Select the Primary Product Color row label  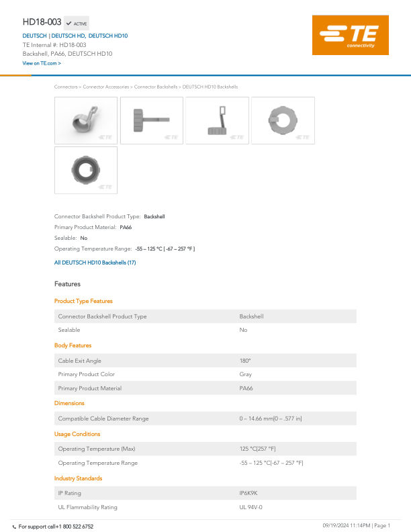[86, 374]
